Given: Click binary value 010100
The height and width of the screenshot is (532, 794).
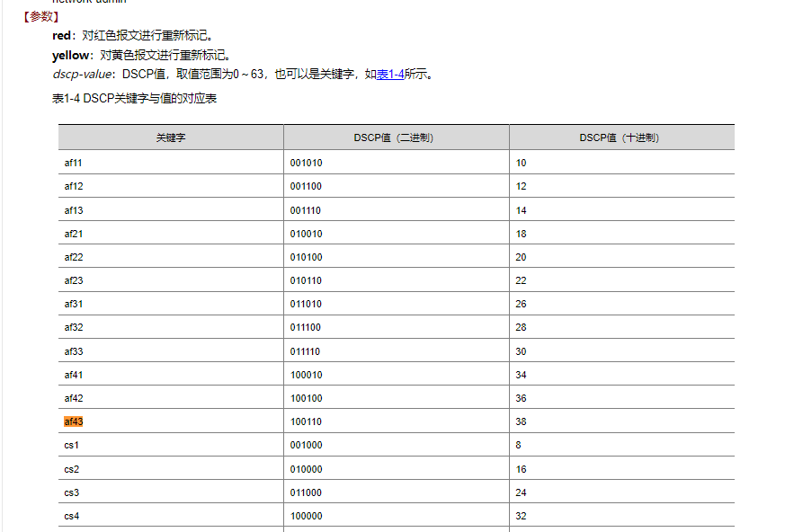Looking at the screenshot, I should [306, 257].
